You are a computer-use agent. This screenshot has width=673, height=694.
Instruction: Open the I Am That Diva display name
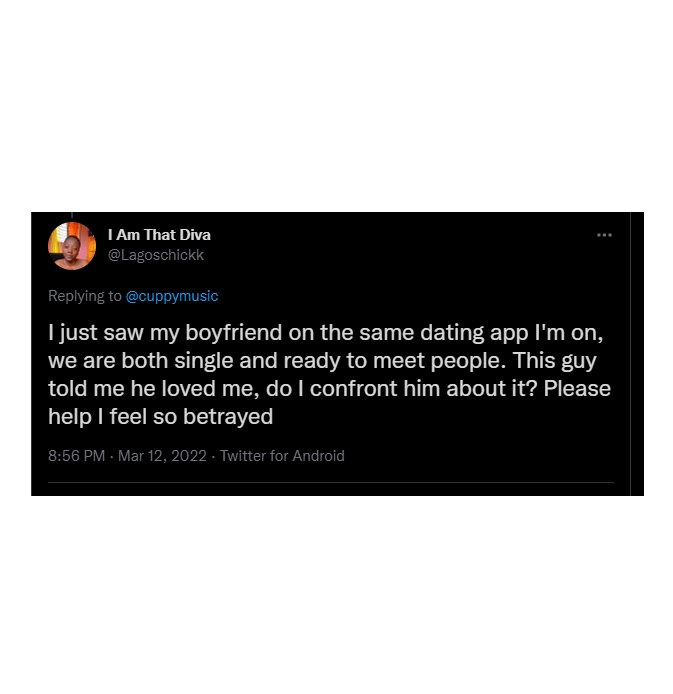[159, 235]
